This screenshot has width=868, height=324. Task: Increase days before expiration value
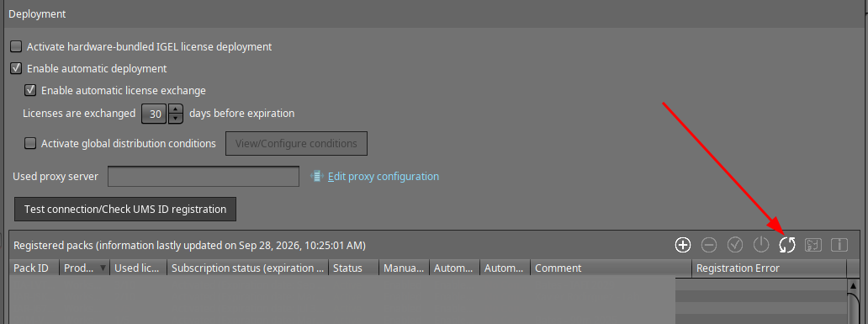[x=176, y=109]
